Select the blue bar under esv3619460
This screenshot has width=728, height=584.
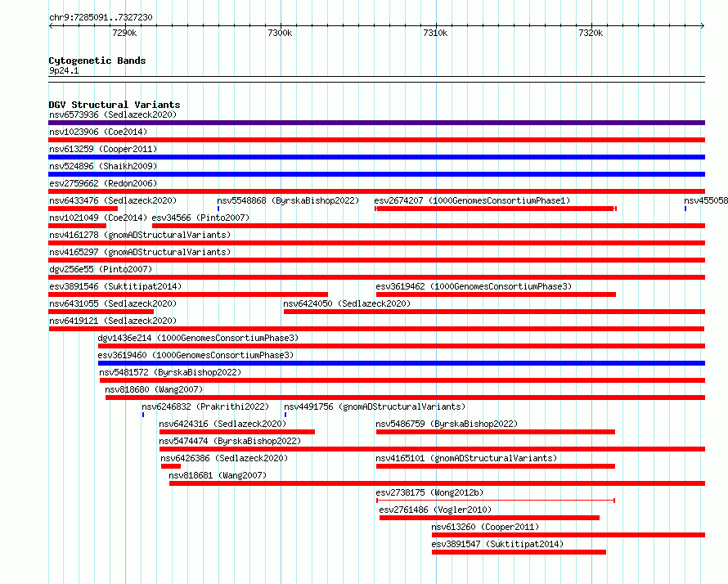pyautogui.click(x=402, y=363)
